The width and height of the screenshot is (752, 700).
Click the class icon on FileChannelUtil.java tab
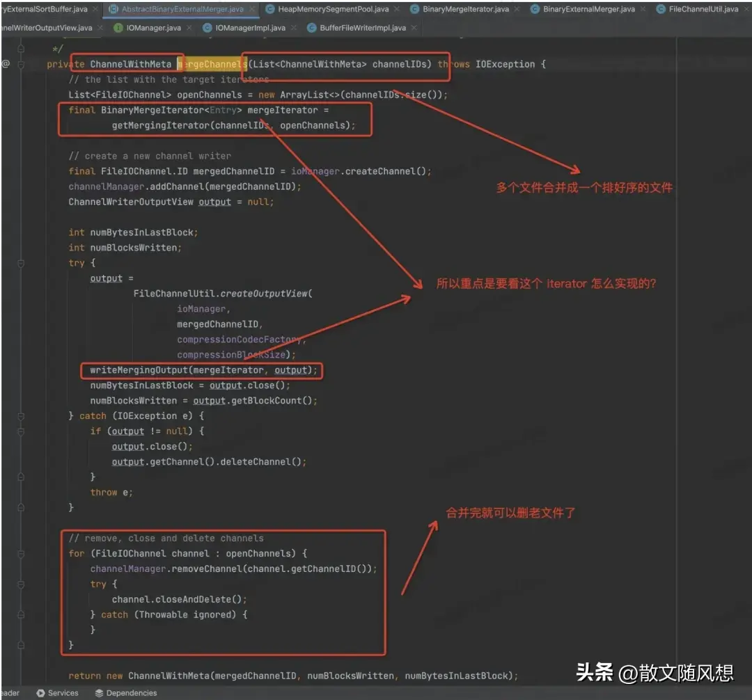(661, 9)
